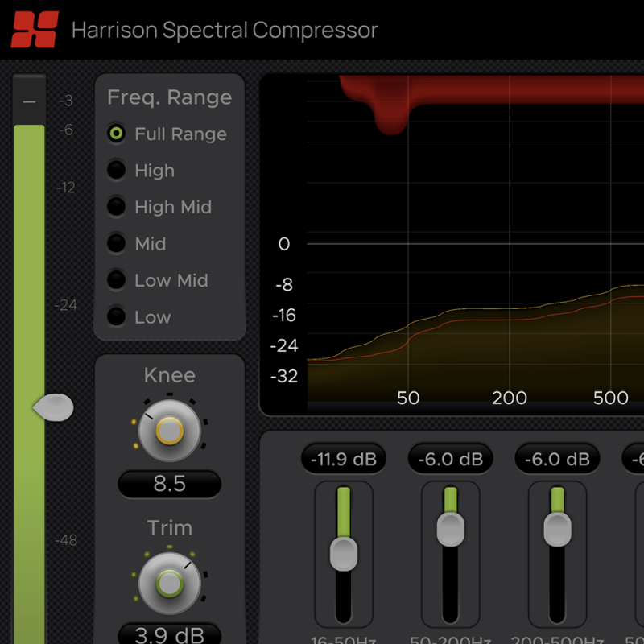The height and width of the screenshot is (644, 644).
Task: Click the Harrison logo icon
Action: (x=33, y=30)
